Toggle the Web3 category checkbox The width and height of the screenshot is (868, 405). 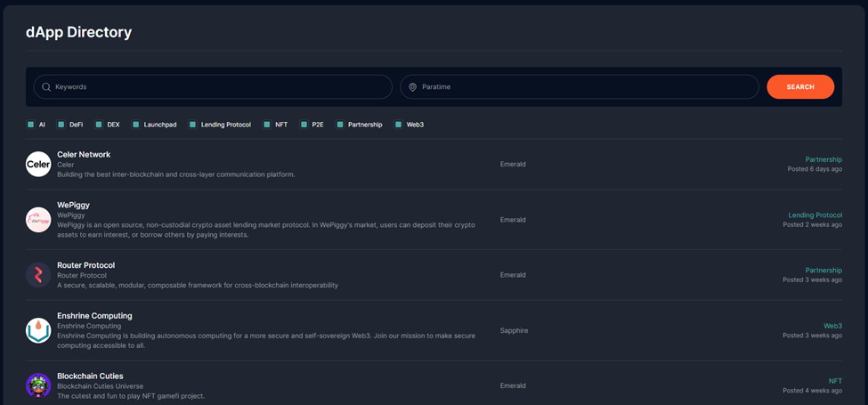(398, 125)
